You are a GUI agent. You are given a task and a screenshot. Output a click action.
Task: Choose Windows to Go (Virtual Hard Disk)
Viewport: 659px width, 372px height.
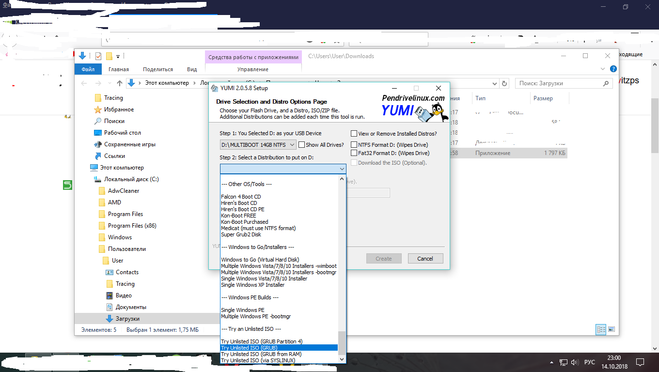260,260
